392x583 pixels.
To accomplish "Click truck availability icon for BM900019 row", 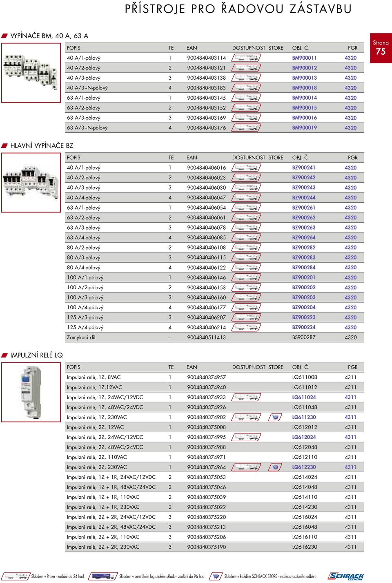I will tap(246, 128).
